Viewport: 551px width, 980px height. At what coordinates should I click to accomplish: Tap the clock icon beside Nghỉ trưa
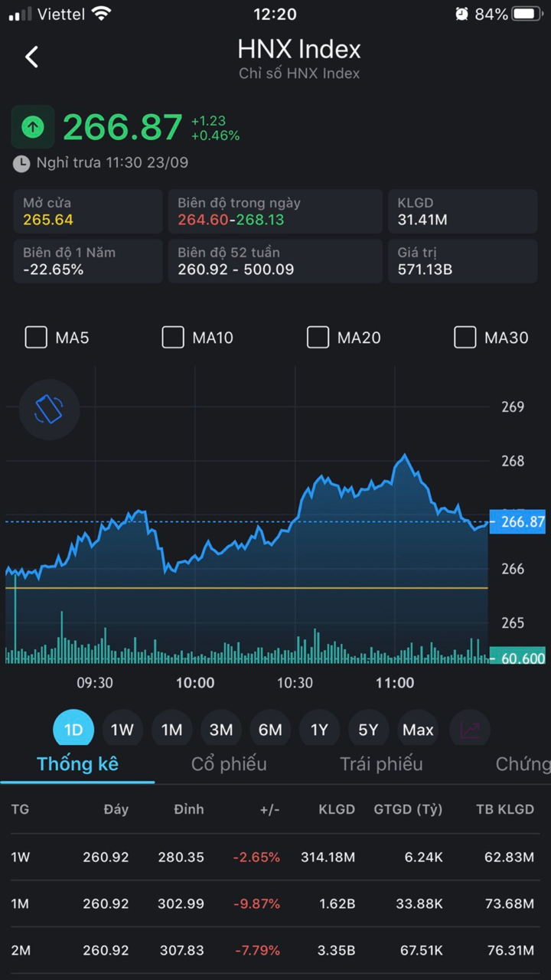point(22,163)
